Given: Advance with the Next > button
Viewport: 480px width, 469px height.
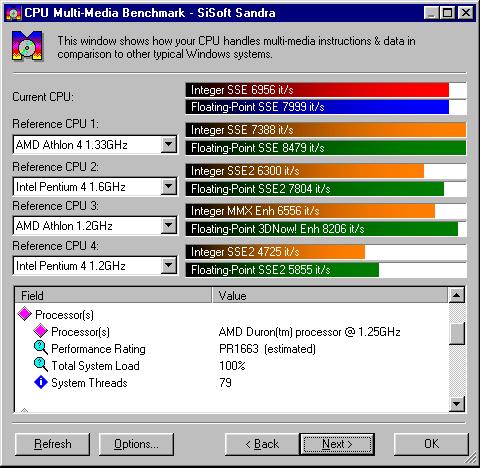Looking at the screenshot, I should [337, 444].
